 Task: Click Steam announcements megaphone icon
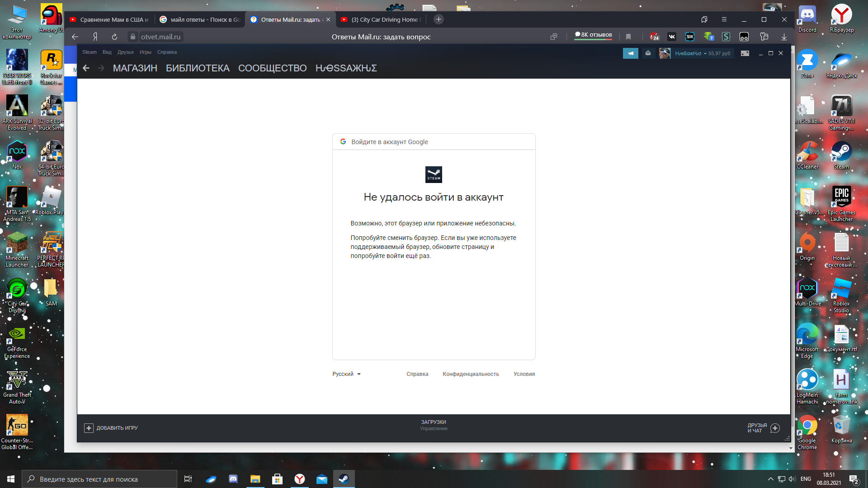(x=630, y=53)
